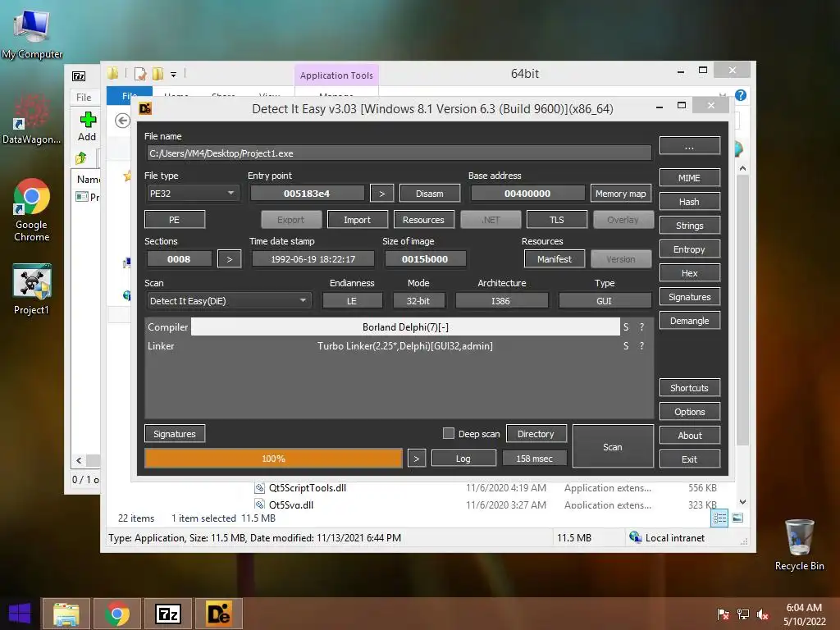The width and height of the screenshot is (840, 630).
Task: Open the Options button
Action: coord(689,412)
